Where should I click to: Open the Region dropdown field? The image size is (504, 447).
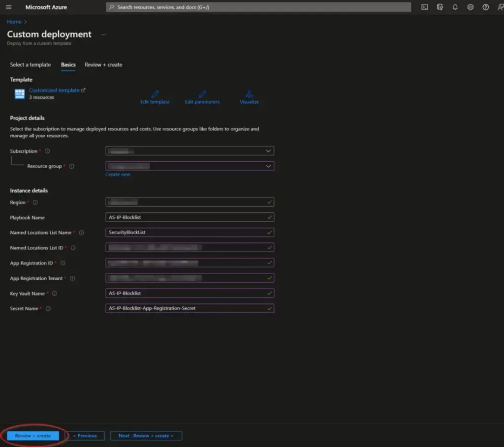pos(189,202)
